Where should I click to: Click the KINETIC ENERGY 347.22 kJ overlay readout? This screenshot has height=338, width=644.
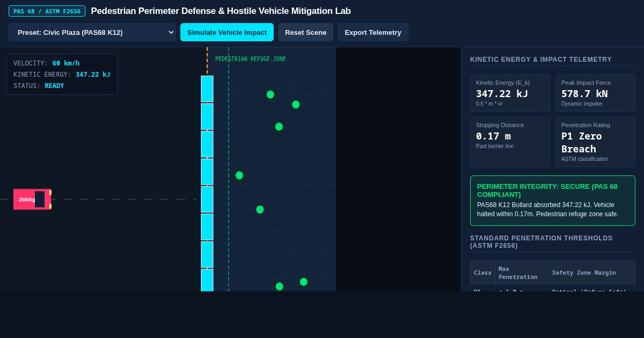click(x=62, y=75)
